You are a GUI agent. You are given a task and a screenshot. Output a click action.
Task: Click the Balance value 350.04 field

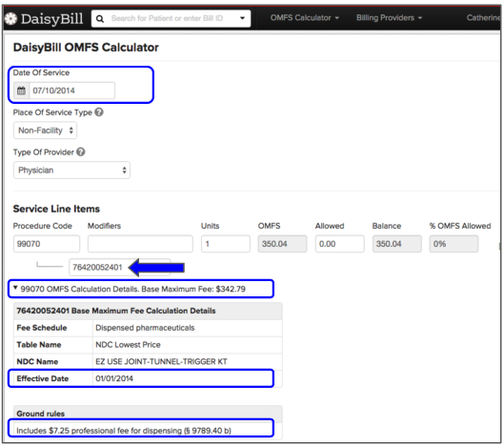coord(397,244)
